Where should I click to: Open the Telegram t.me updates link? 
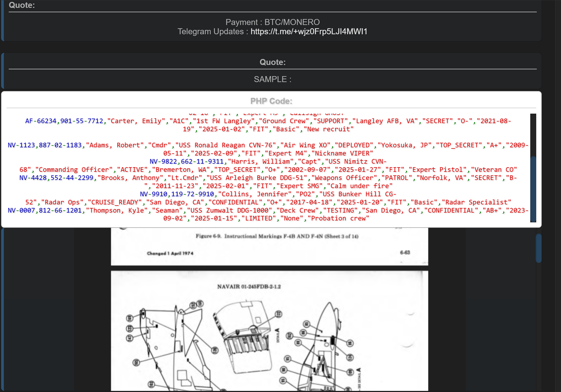309,32
